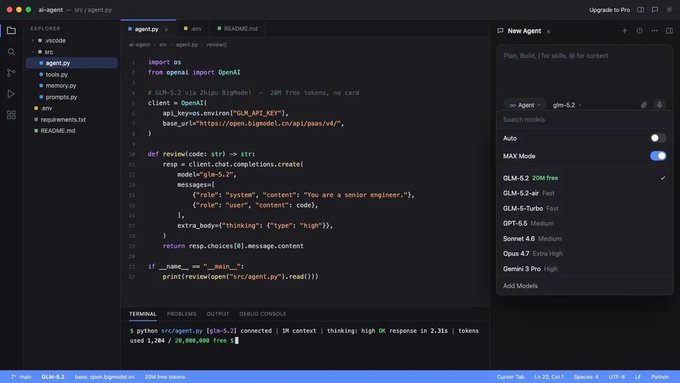Click Spaces: 4 indentation entry

(586, 377)
